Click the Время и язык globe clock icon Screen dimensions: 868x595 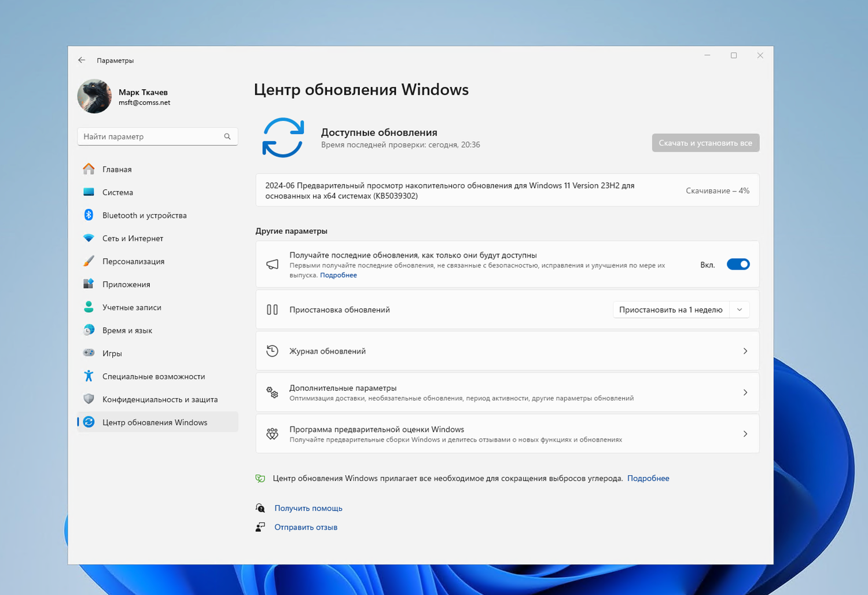pos(89,330)
